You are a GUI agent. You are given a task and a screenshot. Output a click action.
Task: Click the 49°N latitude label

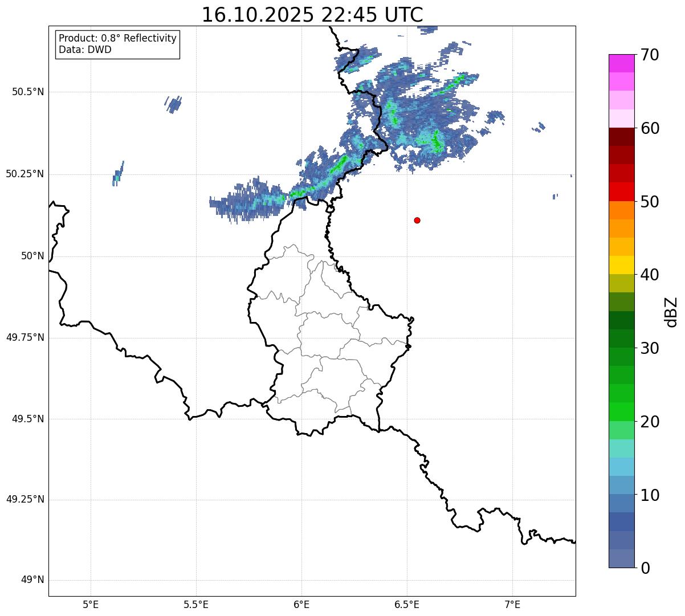point(32,580)
